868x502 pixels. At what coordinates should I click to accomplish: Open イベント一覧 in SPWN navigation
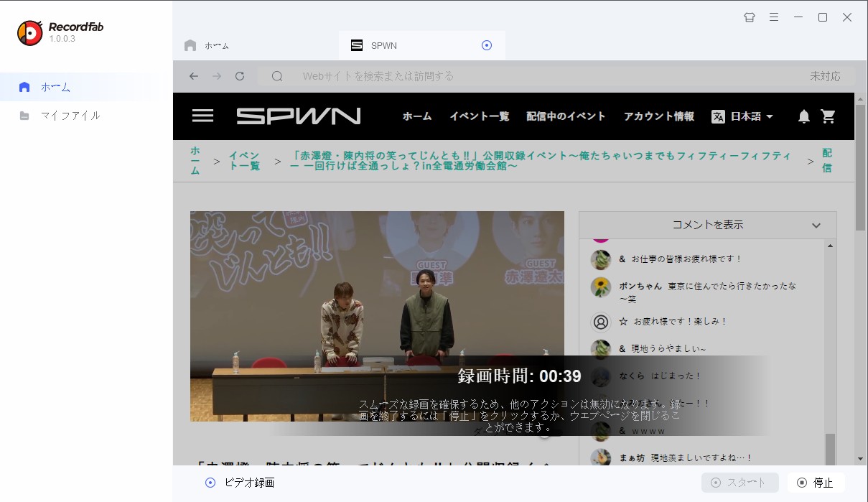coord(480,116)
